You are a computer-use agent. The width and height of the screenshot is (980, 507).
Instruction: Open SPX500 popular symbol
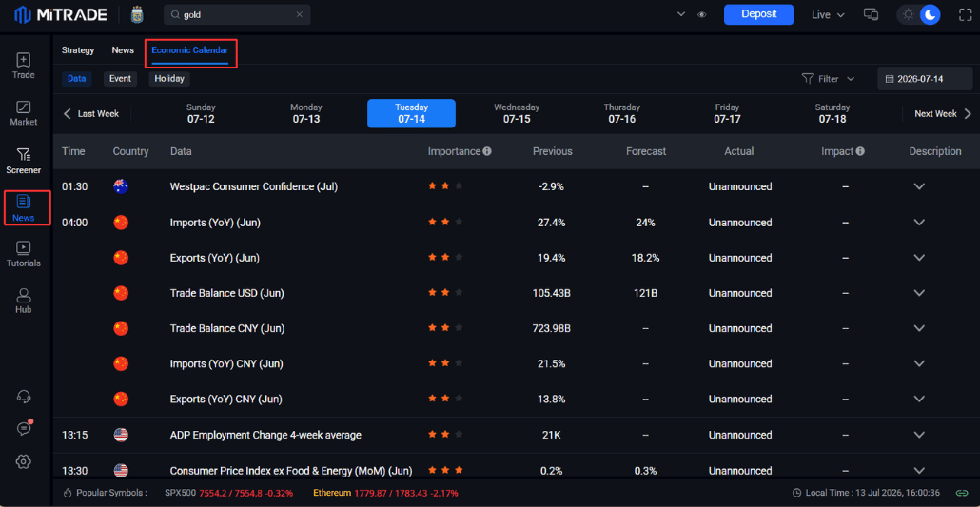[228, 493]
